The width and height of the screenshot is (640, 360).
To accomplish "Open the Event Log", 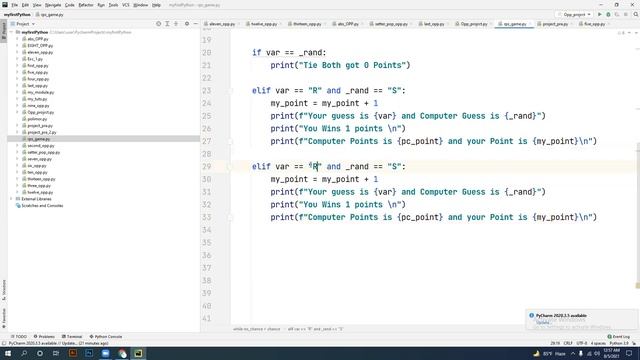I will click(618, 336).
